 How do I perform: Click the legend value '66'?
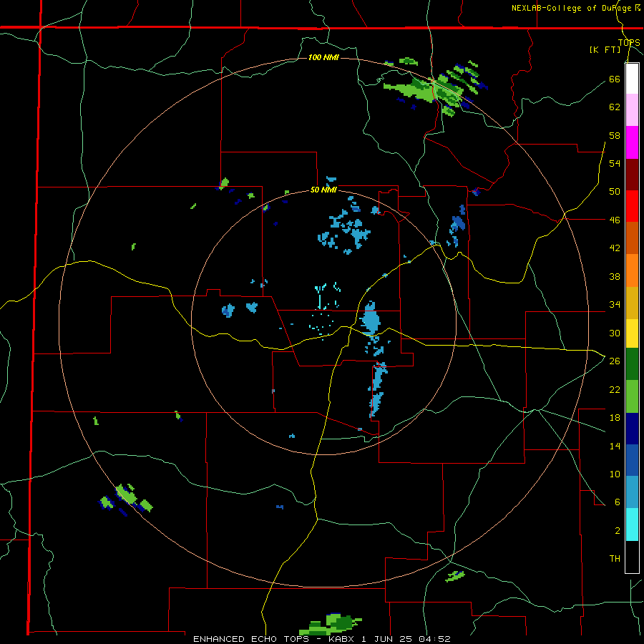tap(615, 79)
